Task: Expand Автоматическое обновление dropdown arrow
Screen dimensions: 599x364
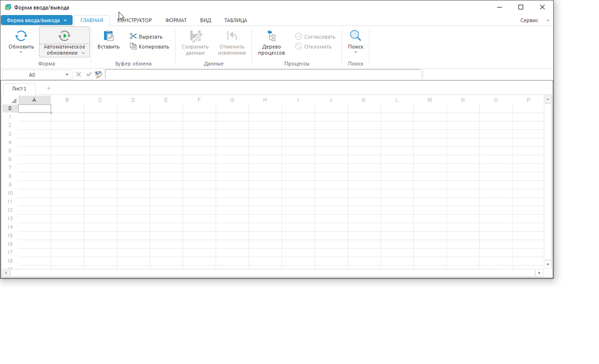Action: pos(83,53)
